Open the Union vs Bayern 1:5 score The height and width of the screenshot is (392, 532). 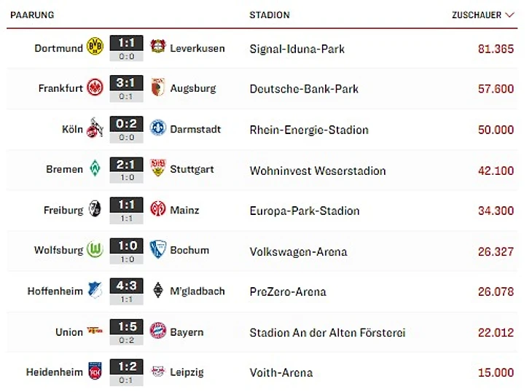(x=126, y=326)
